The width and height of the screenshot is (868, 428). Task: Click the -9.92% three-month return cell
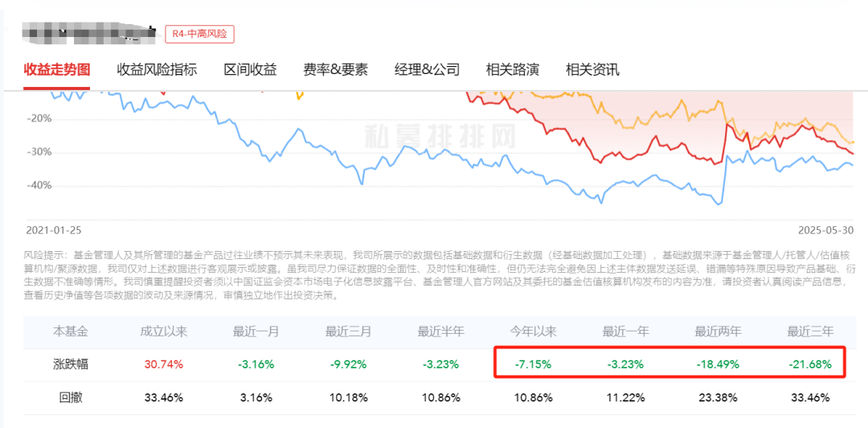(349, 364)
